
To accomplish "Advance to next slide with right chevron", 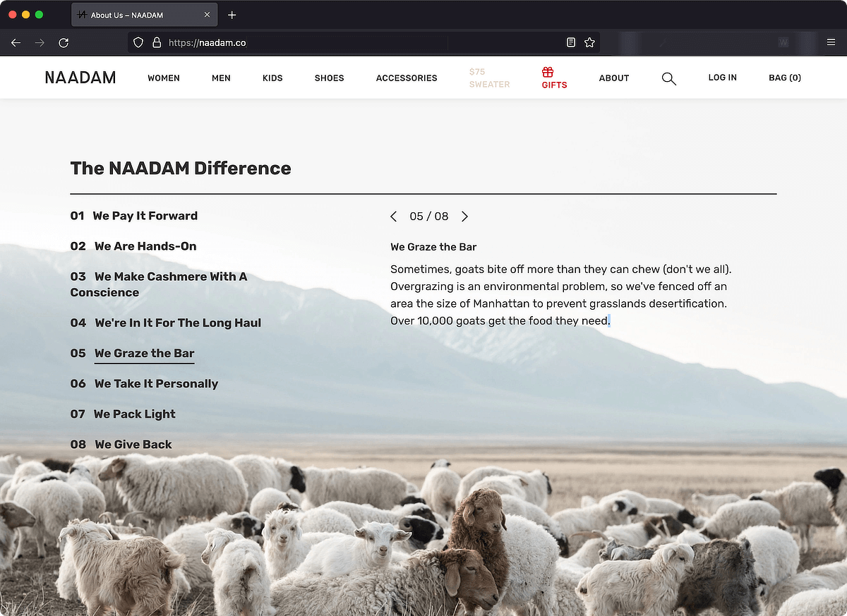I will (464, 217).
